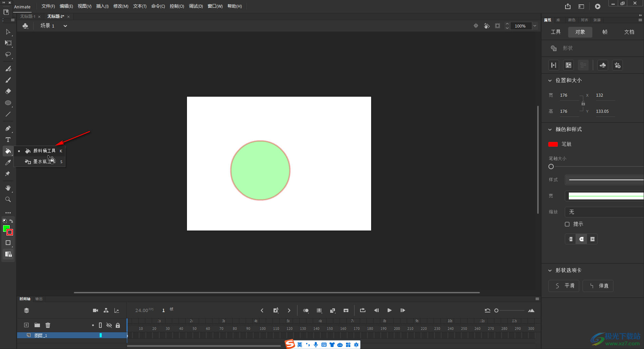644x349 pixels.
Task: Adjust the 笔触大小 stroke size slider handle
Action: tap(551, 166)
